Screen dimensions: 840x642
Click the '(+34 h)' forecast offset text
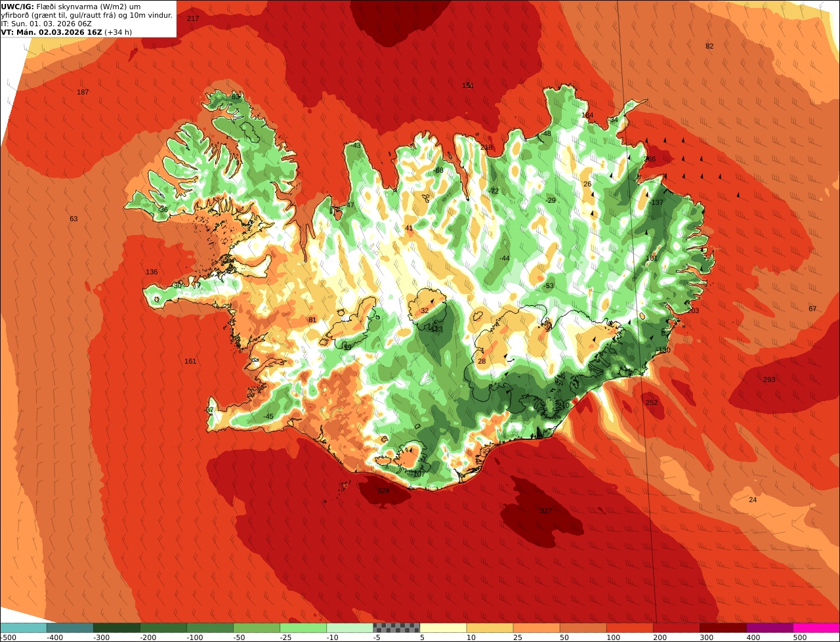point(118,32)
